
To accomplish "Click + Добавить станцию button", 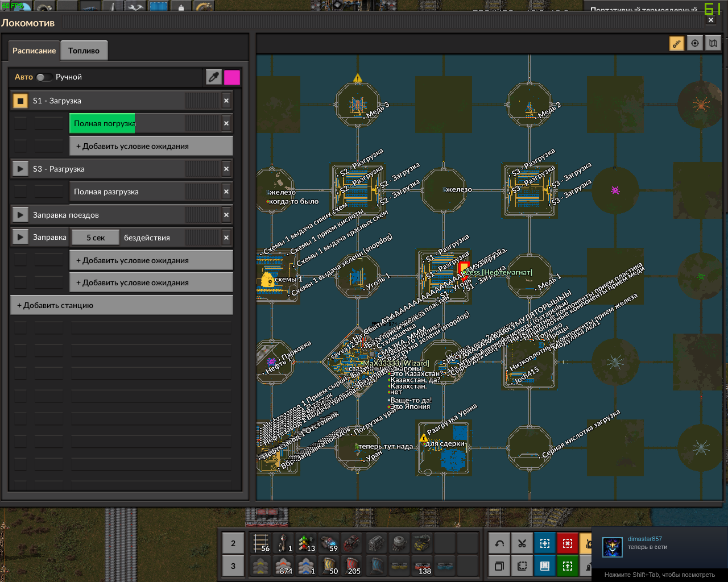I will (122, 305).
